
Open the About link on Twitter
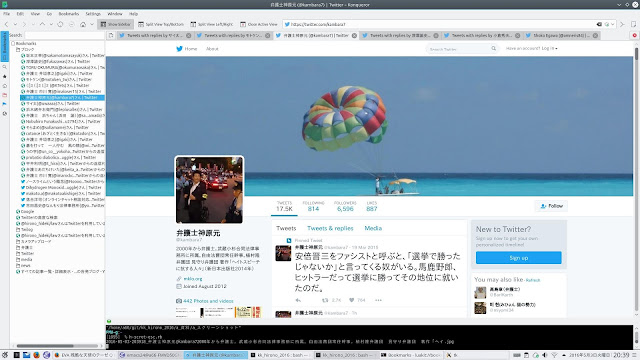pos(212,49)
